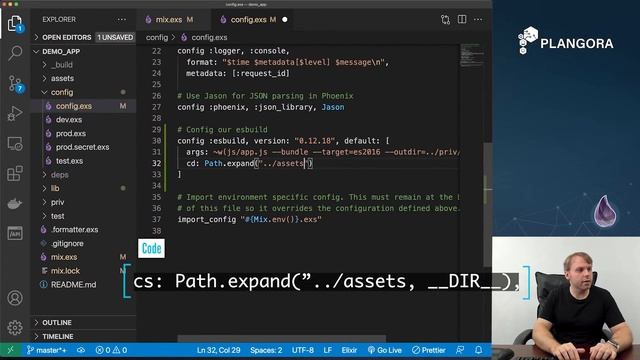
Task: Open the Run and Debug view
Action: 15,113
